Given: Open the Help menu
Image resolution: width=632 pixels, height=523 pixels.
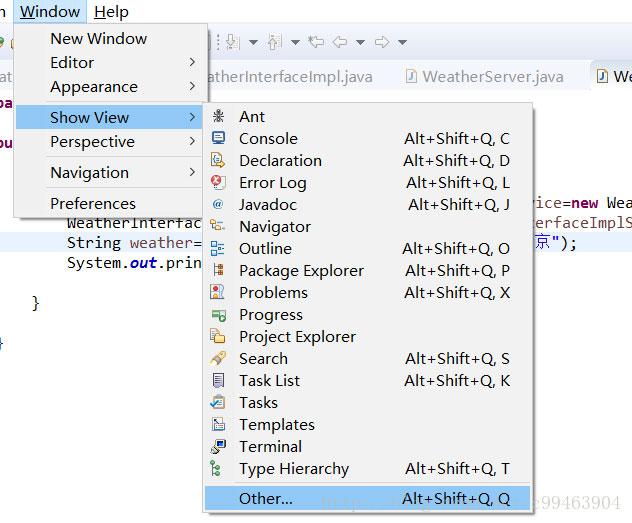Looking at the screenshot, I should coord(111,12).
